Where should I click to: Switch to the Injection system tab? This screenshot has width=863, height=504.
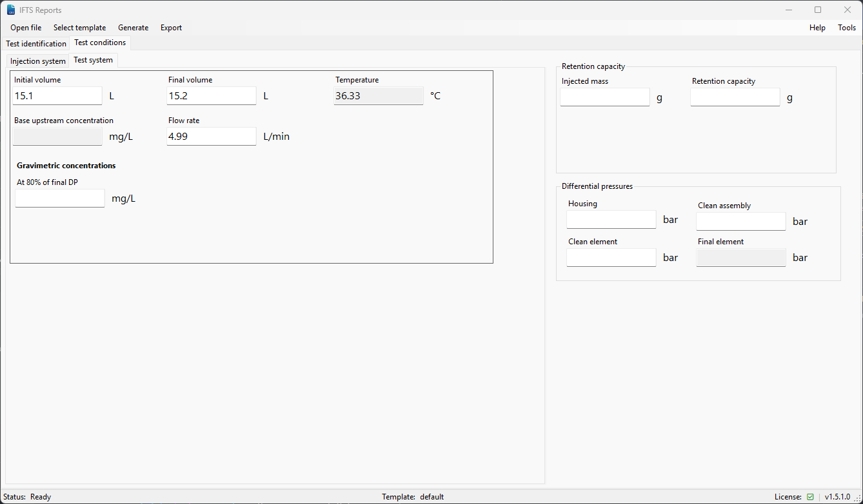coord(38,61)
